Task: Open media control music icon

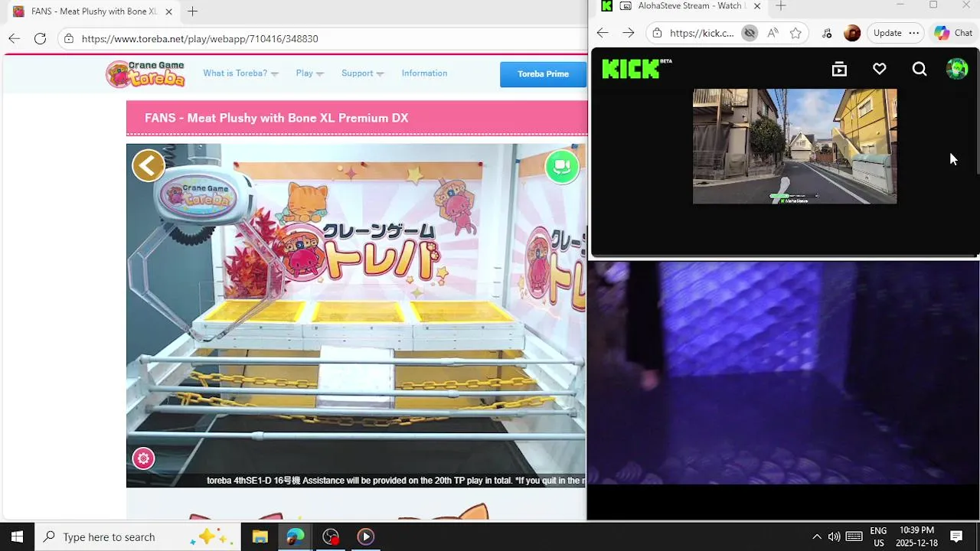Action: coord(827,33)
